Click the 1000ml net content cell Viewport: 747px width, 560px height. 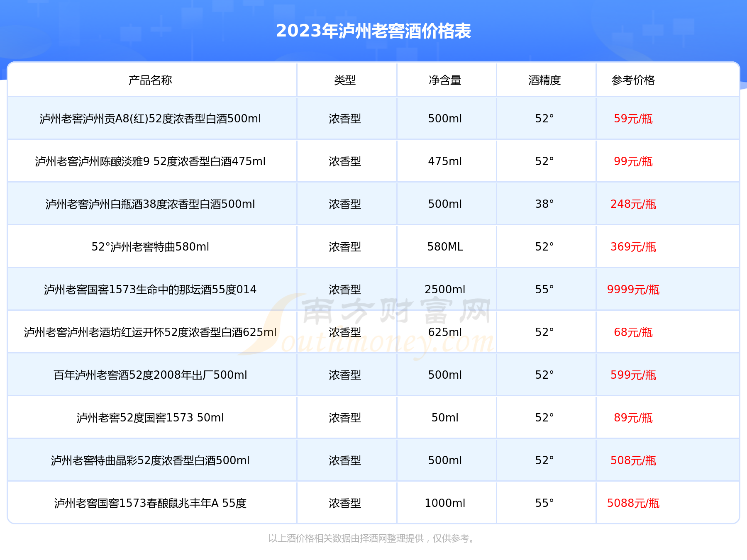coord(445,503)
